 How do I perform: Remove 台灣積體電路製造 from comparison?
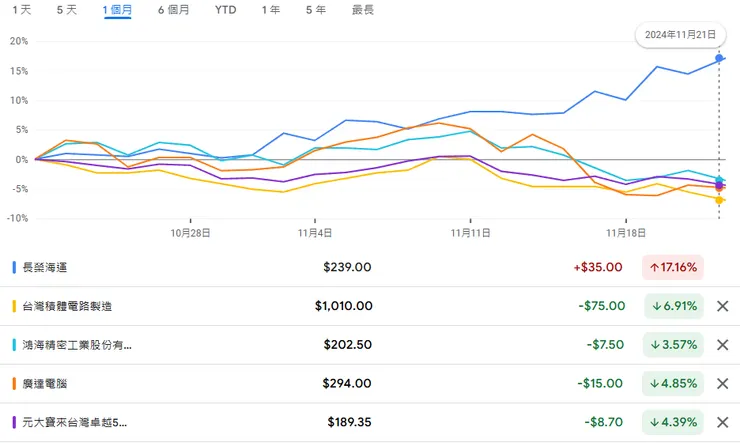click(x=723, y=306)
